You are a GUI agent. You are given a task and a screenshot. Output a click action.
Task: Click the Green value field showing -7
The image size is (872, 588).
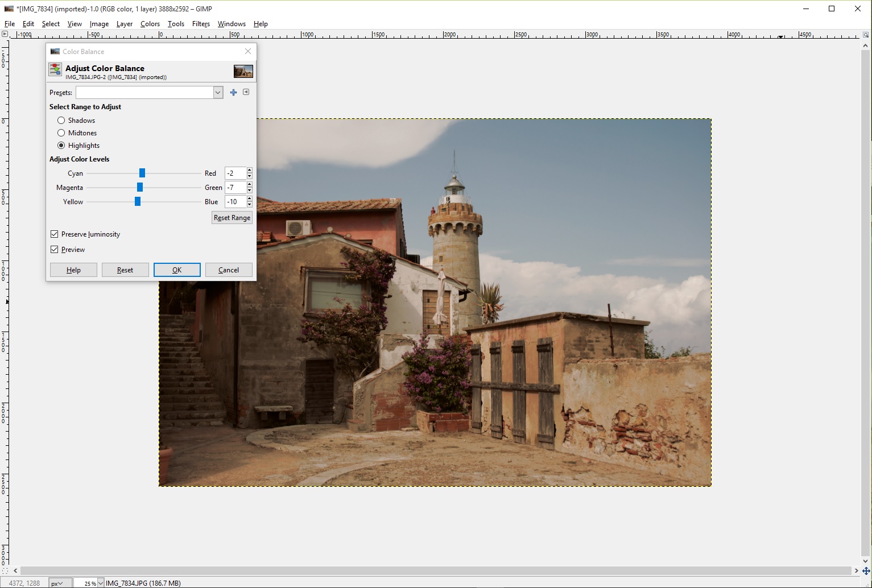(235, 188)
